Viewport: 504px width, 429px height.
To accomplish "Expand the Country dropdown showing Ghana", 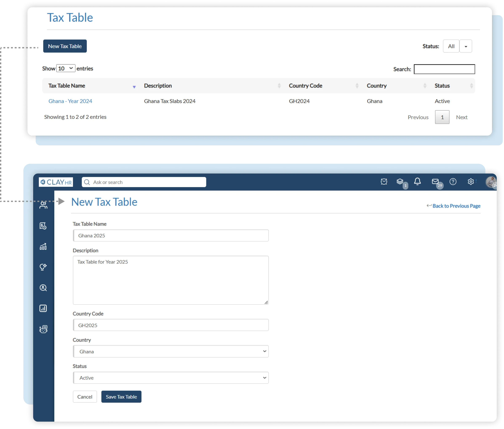I will (x=171, y=351).
